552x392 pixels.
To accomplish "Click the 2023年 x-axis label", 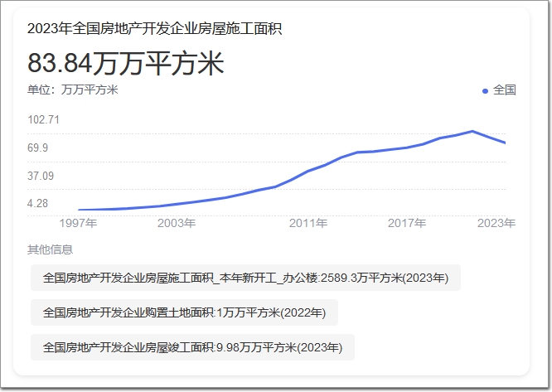I will pos(497,223).
